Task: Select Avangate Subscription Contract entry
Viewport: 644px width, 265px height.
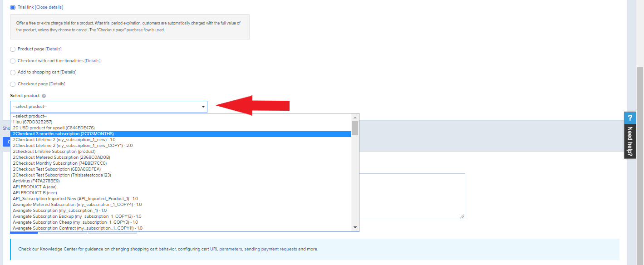Action: 181,228
